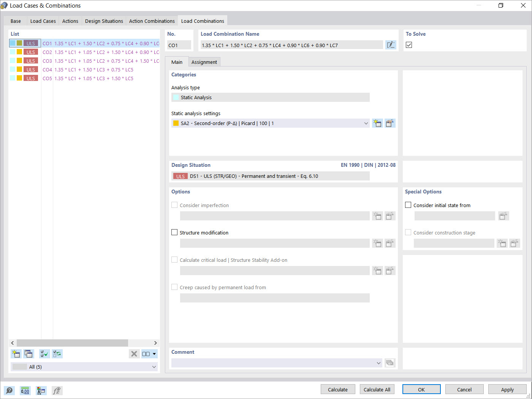Click the Calculate All button

coord(377,389)
